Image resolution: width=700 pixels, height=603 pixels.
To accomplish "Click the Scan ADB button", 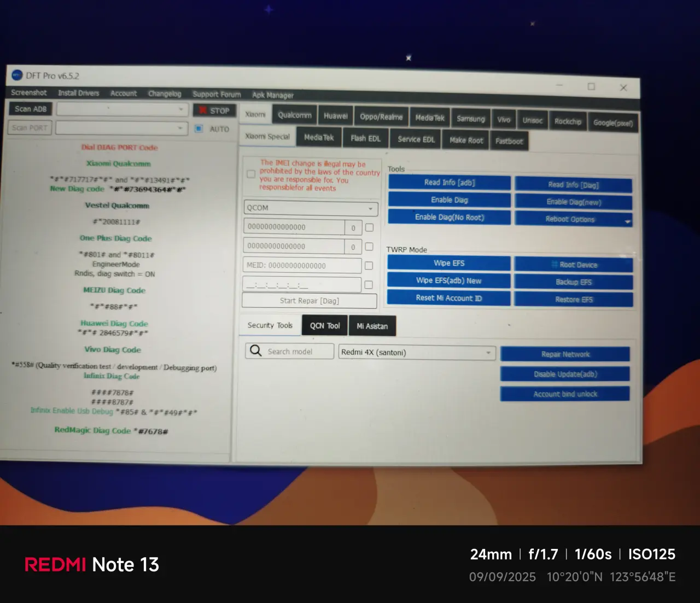I will pyautogui.click(x=31, y=109).
